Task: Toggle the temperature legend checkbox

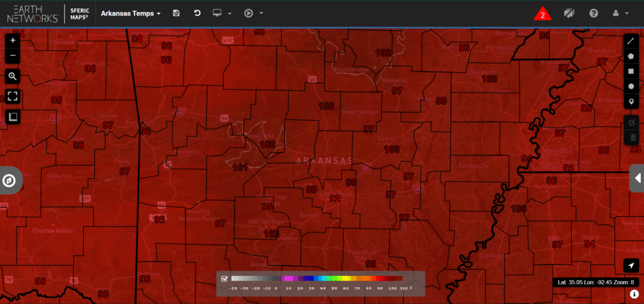Action: pos(224,279)
